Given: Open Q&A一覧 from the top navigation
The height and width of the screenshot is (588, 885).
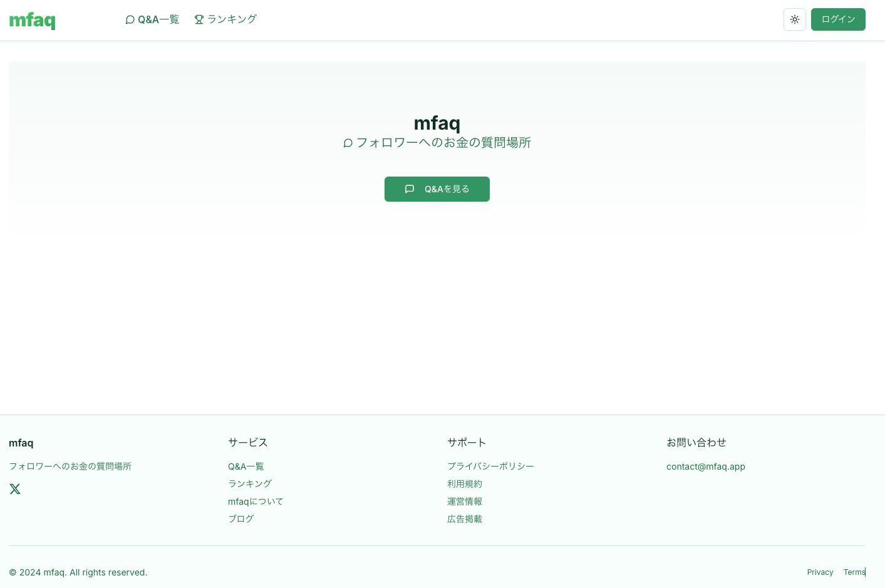Looking at the screenshot, I should click(158, 19).
